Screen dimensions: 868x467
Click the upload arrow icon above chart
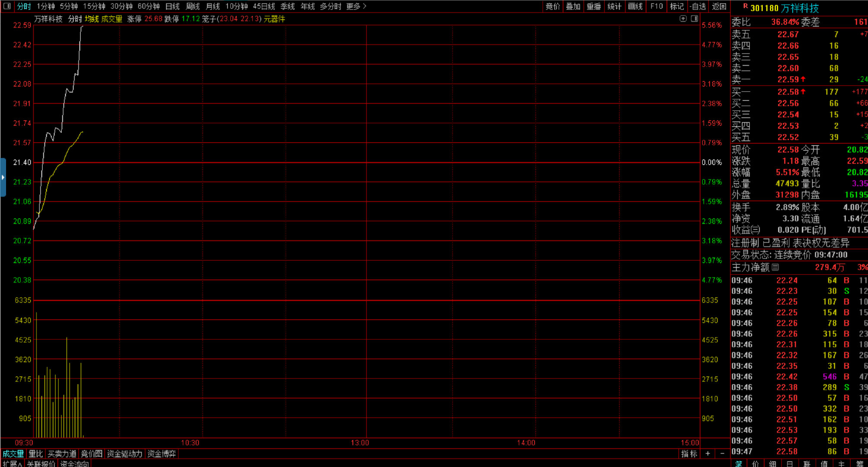[x=683, y=19]
